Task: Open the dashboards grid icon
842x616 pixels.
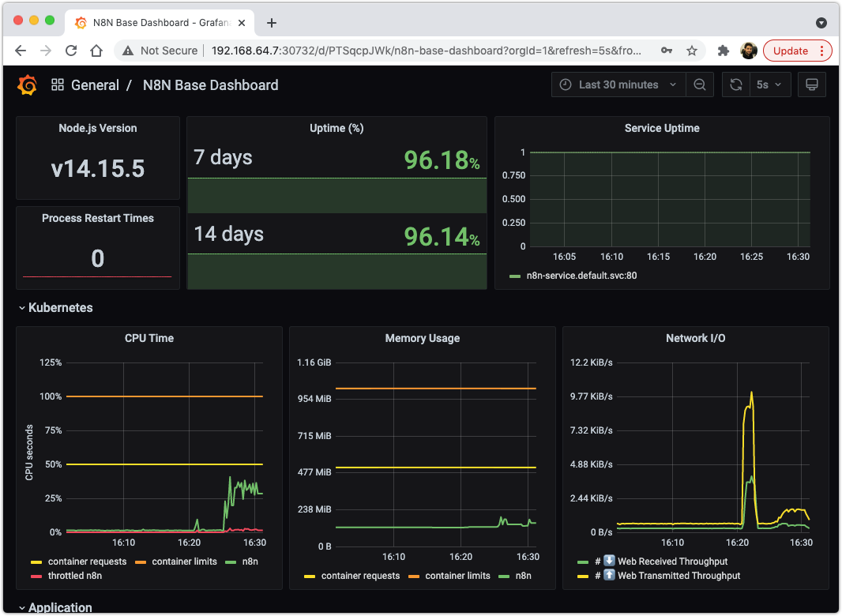Action: point(58,85)
